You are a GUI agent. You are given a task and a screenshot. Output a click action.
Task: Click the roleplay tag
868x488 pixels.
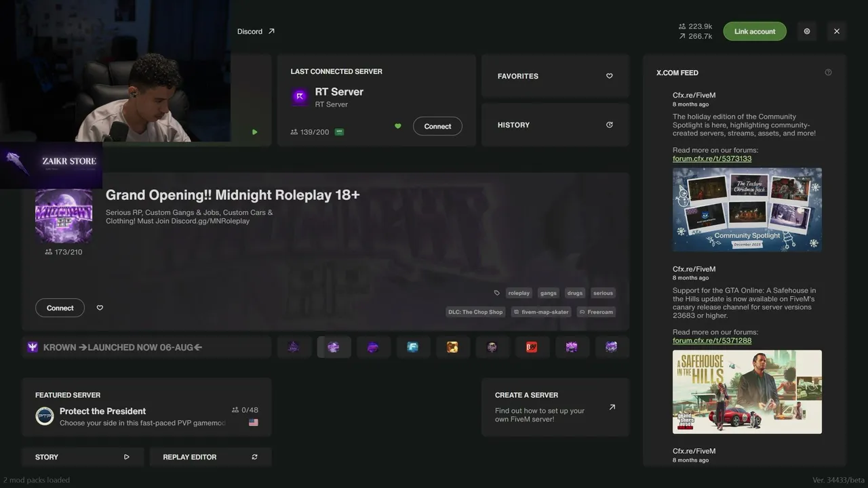point(519,293)
